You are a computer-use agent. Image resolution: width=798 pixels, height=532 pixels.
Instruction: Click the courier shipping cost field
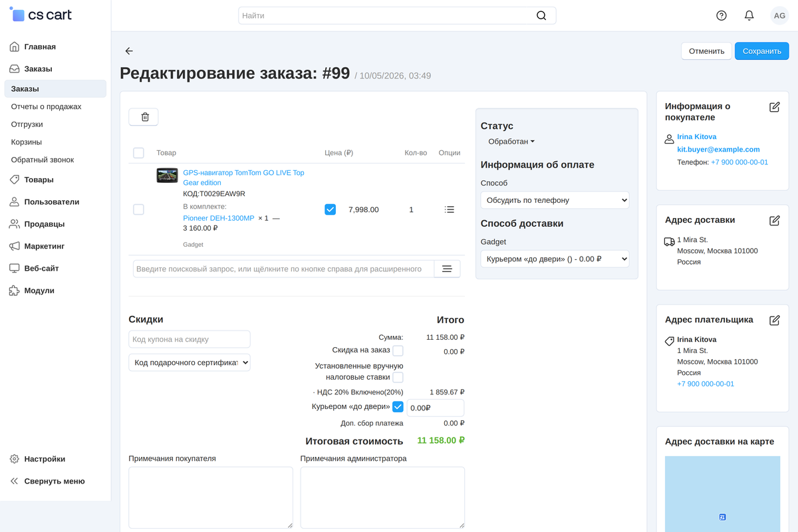(x=435, y=408)
